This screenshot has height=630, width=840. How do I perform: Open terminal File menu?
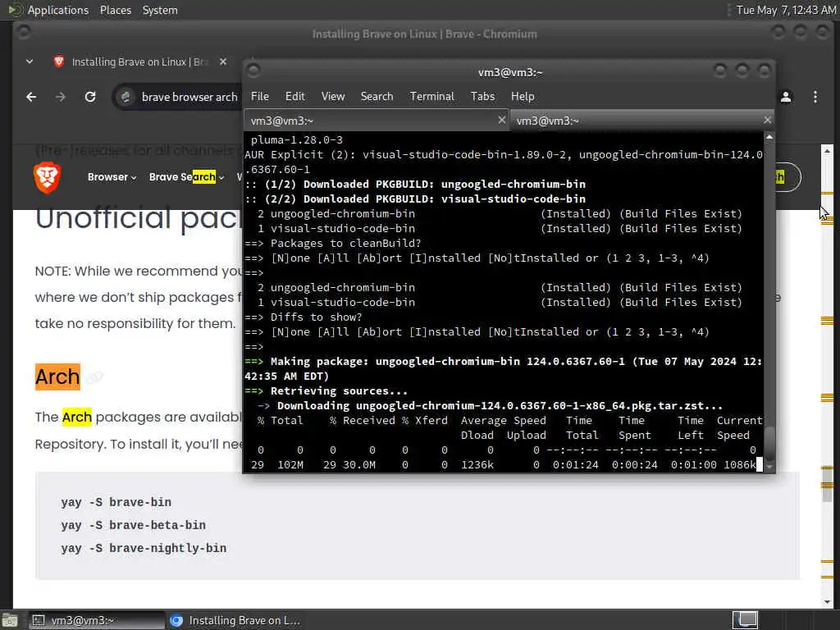260,97
